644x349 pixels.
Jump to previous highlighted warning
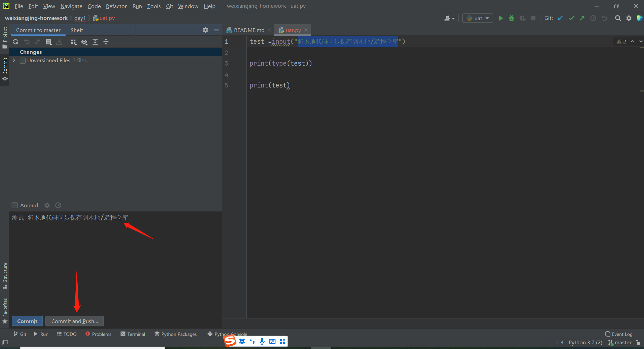click(x=632, y=41)
